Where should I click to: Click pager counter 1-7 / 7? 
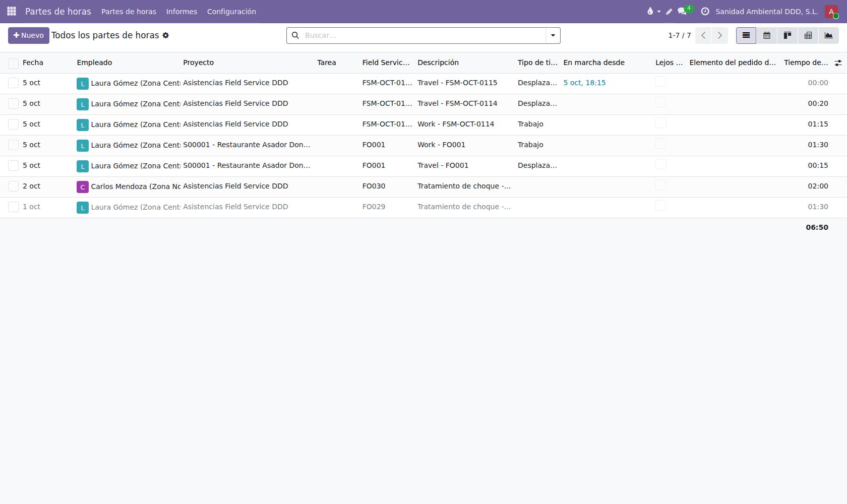(x=679, y=35)
